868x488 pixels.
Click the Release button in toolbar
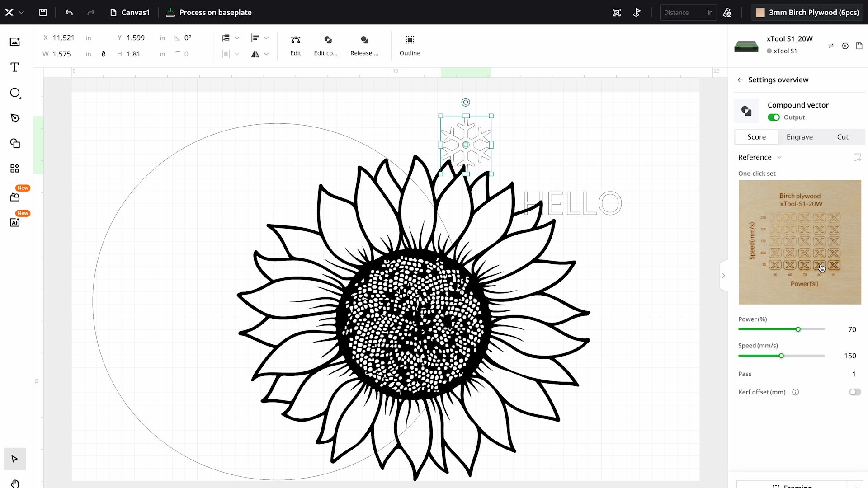[364, 45]
